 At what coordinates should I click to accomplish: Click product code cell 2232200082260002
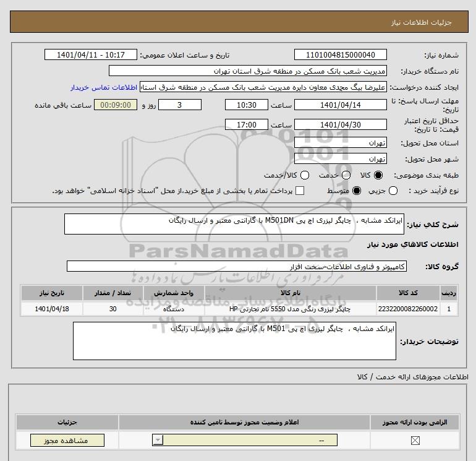408,309
